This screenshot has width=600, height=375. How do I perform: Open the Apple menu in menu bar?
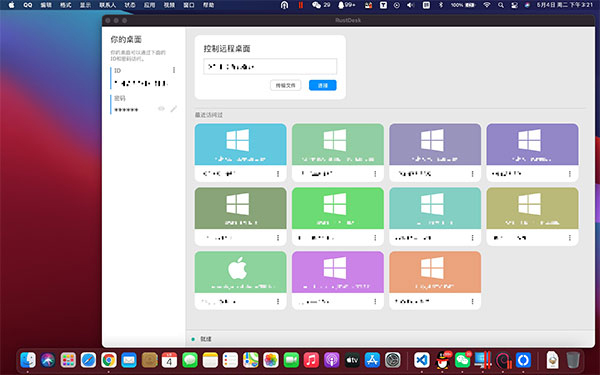coord(11,5)
